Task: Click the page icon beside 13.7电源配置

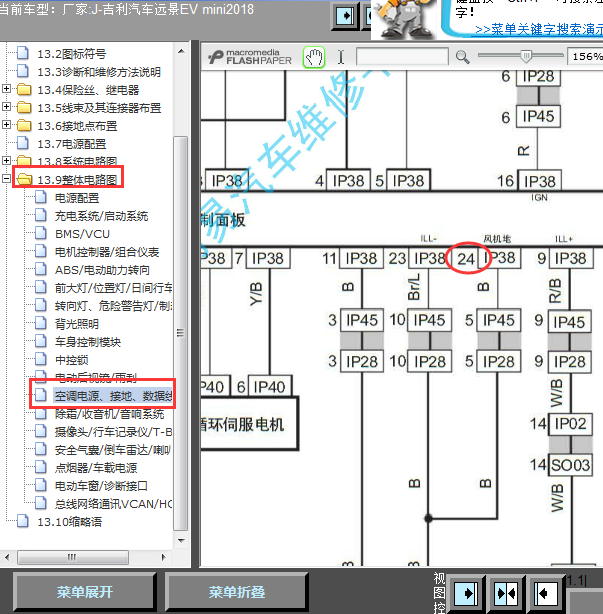Action: [23, 143]
